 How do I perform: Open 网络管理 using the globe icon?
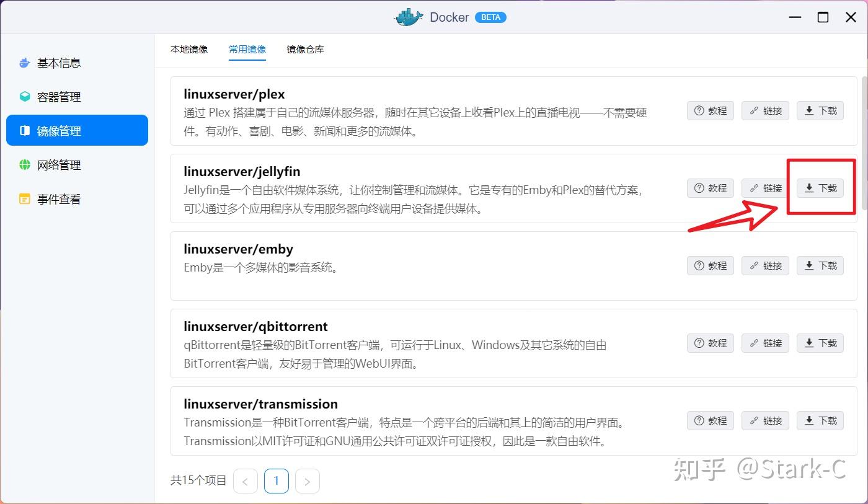[24, 164]
